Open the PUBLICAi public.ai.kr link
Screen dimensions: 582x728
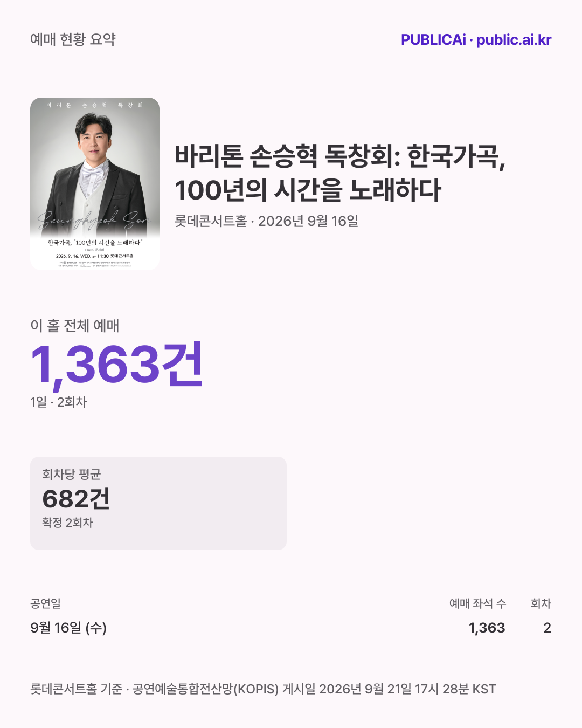[x=476, y=40]
